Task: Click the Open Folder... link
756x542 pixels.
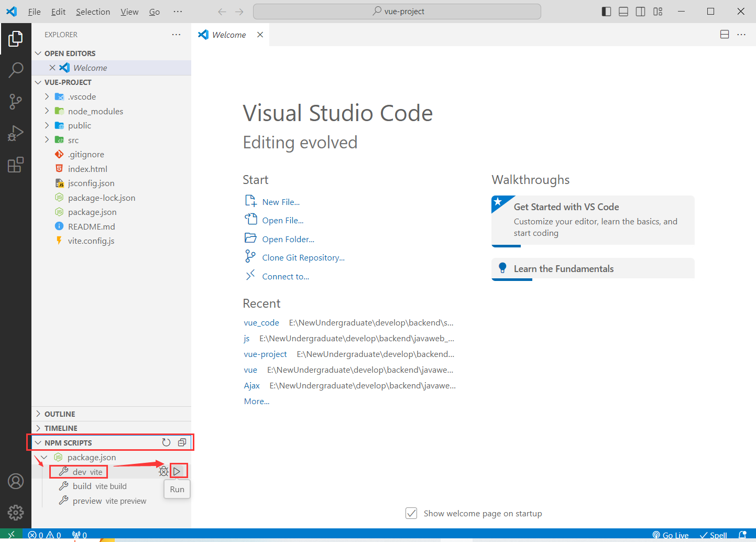Action: pyautogui.click(x=288, y=239)
